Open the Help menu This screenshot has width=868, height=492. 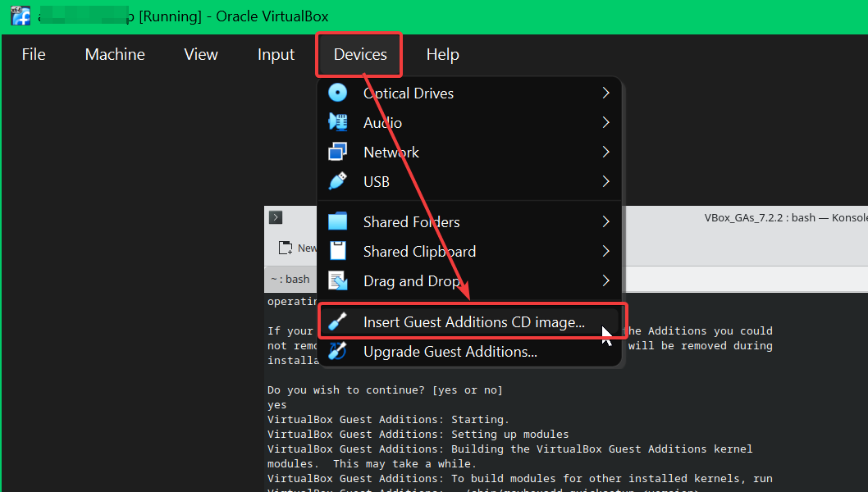[x=442, y=54]
